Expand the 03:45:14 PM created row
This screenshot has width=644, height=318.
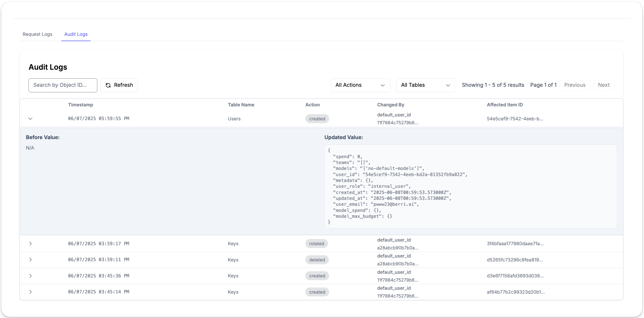30,292
